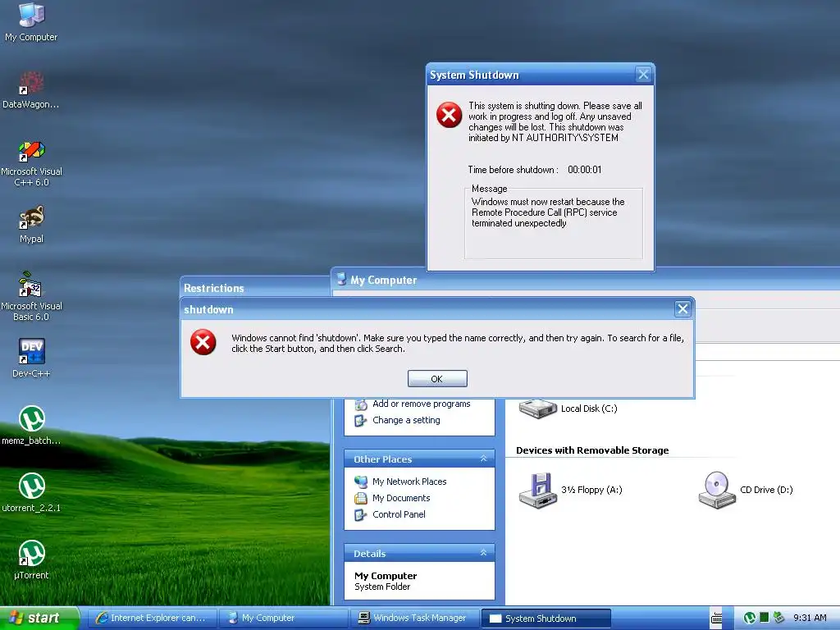Click the shutdown countdown time 00:00:01
The height and width of the screenshot is (630, 840).
point(584,170)
